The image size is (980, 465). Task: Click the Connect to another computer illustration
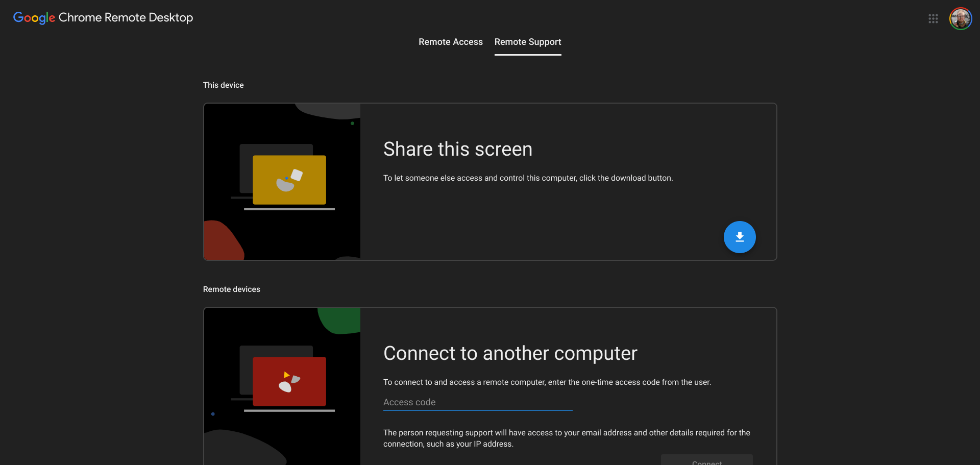pos(282,385)
